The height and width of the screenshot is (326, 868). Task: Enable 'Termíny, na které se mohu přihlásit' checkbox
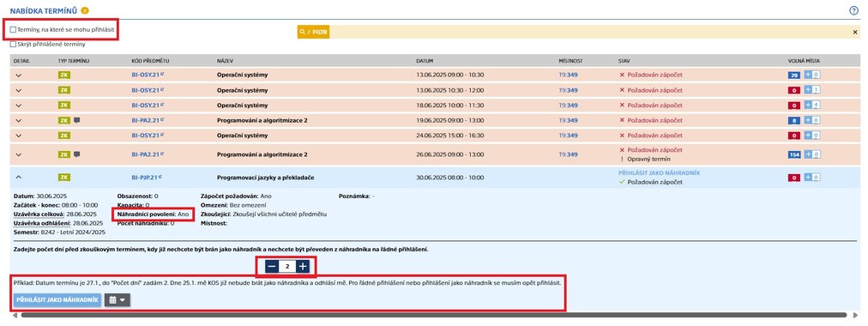[13, 29]
